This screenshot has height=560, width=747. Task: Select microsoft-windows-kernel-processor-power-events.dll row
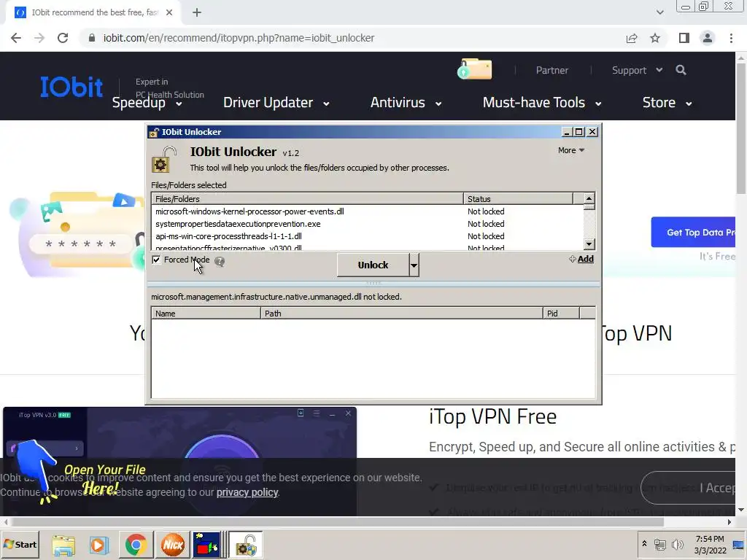[x=368, y=211]
